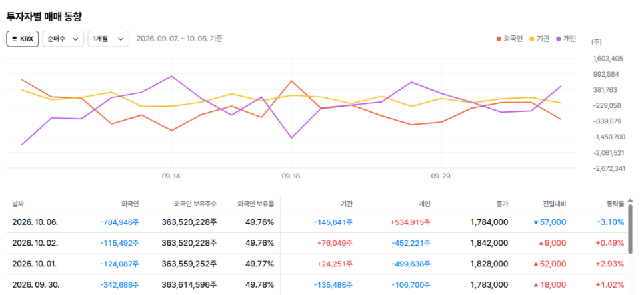
Task: Toggle the 개인 legend series
Action: [567, 39]
